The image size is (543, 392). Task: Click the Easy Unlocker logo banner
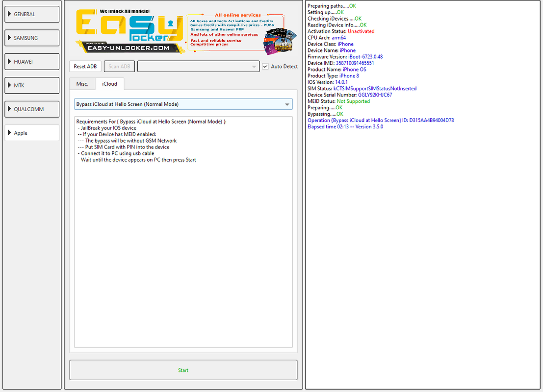(130, 31)
